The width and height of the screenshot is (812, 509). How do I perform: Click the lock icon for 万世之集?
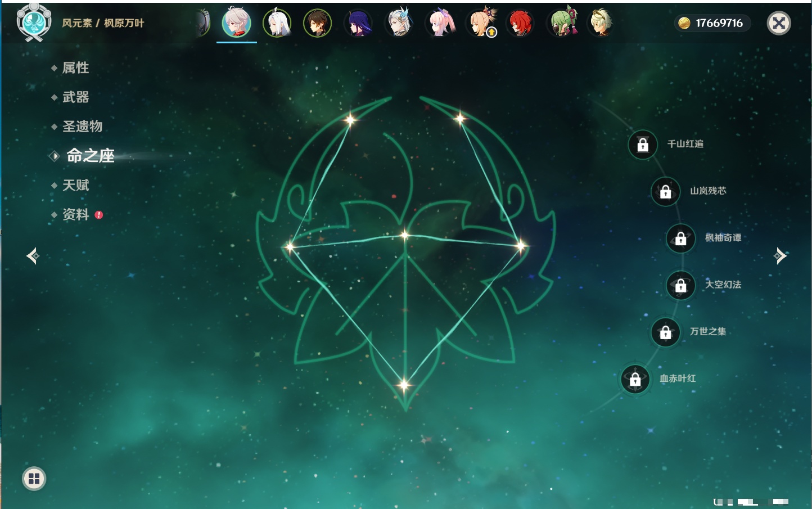[x=666, y=332]
